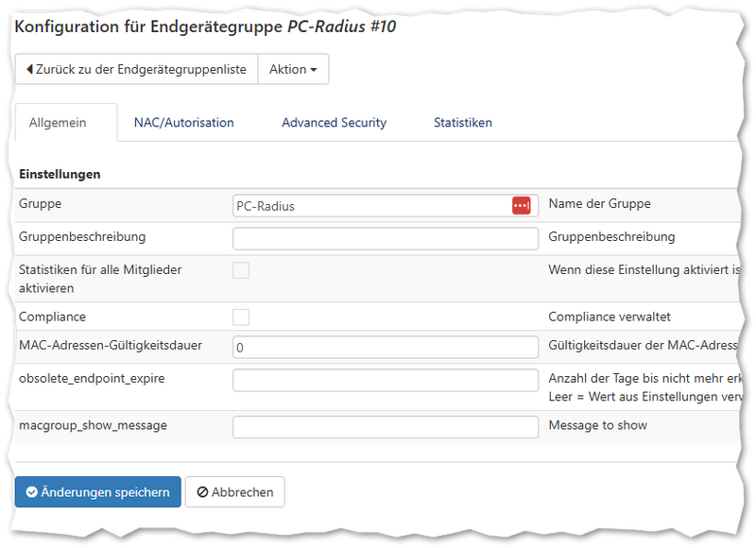Click the 'Message to show' description text

(x=598, y=425)
